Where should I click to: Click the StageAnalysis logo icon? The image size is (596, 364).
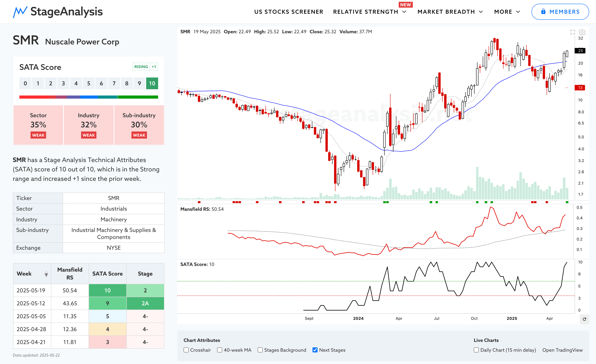tap(20, 12)
